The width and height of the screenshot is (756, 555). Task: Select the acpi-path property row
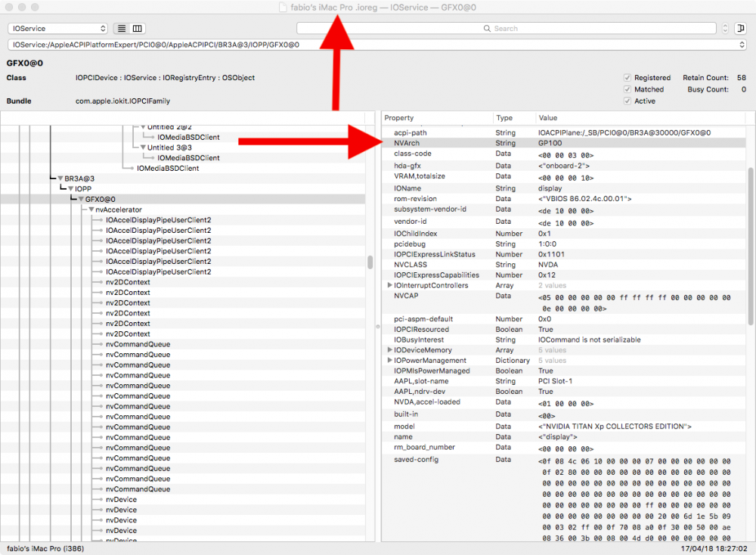[x=564, y=132]
